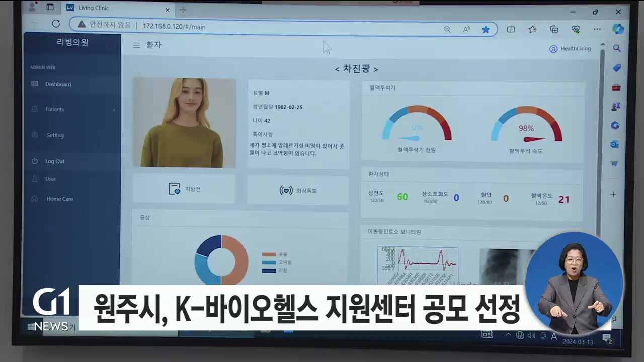Click Log Out in the sidebar
The width and height of the screenshot is (644, 362).
pos(55,161)
